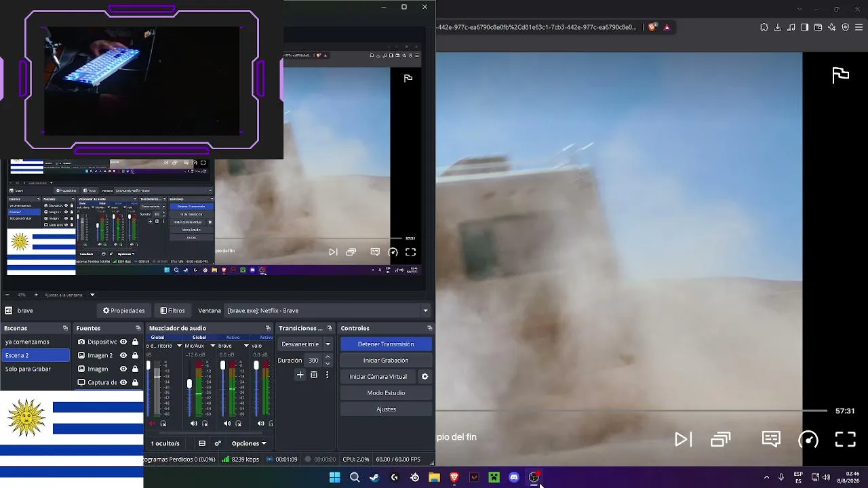
Task: Open Netflix subtitles and audio menu
Action: (x=771, y=439)
